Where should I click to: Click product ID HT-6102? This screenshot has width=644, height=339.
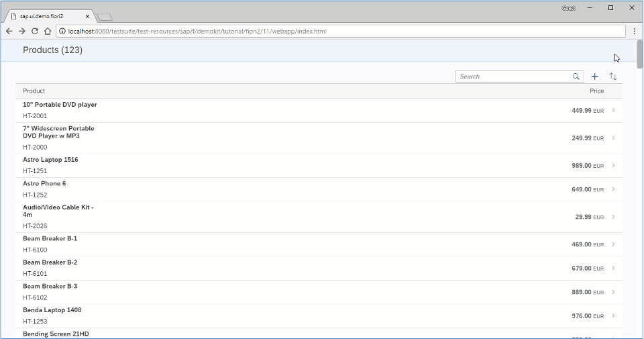pos(35,297)
